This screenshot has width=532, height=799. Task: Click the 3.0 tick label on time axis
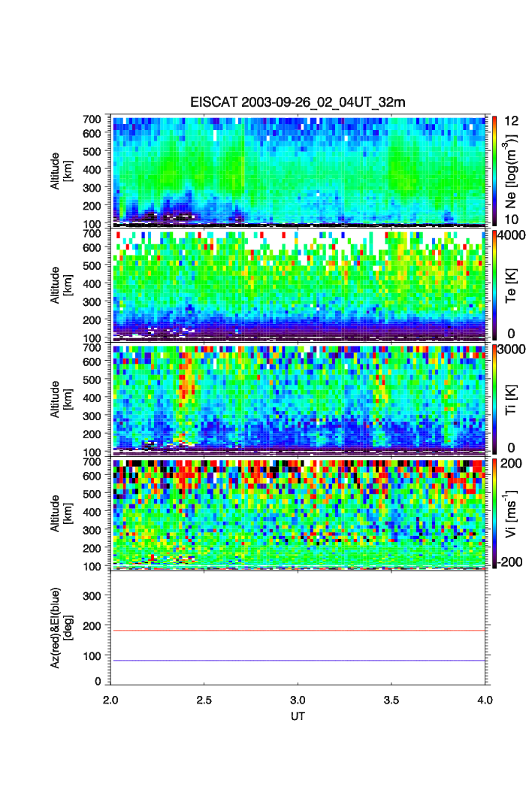click(298, 700)
